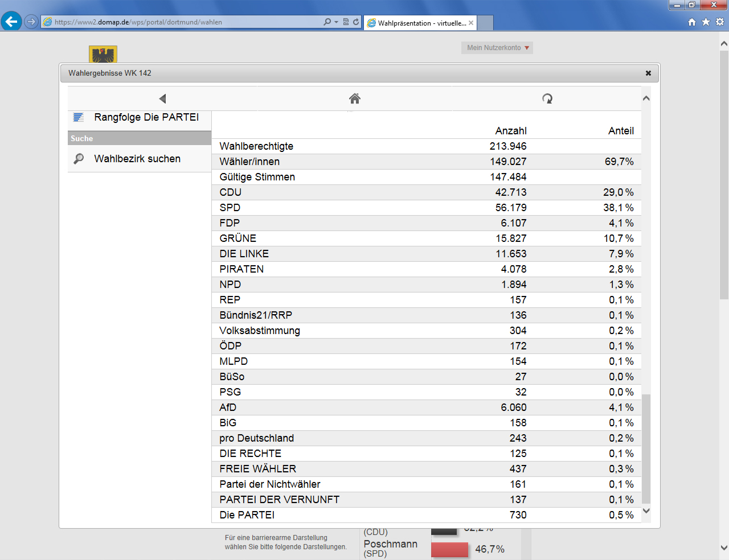Click the dialog reload arrow icon
Viewport: 729px width, 560px height.
click(x=547, y=98)
